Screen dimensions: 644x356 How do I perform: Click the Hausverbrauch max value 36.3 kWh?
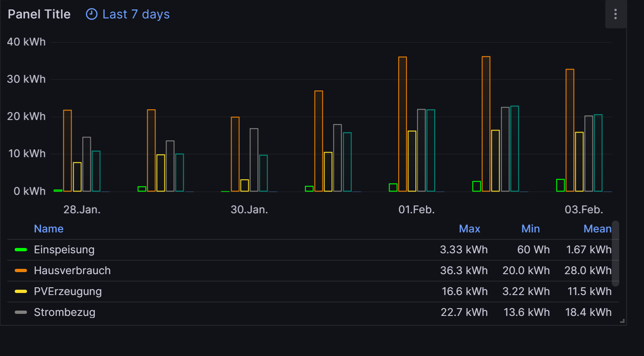464,270
